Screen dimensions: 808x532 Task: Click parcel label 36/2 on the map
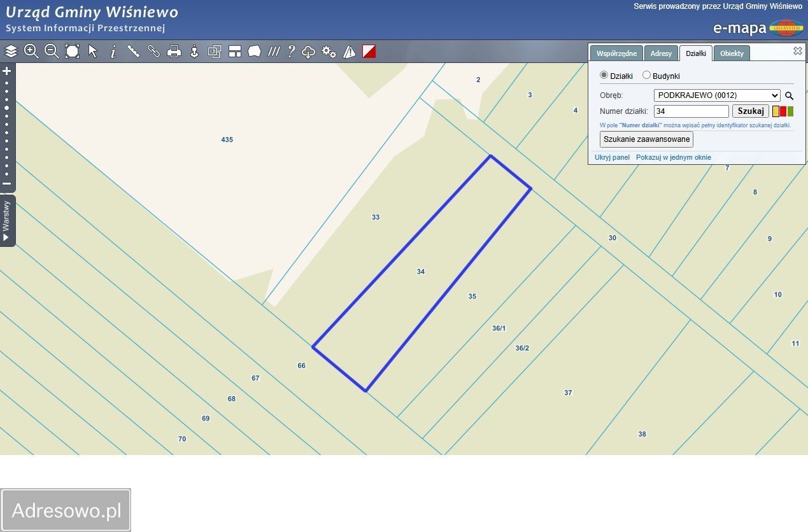(522, 348)
